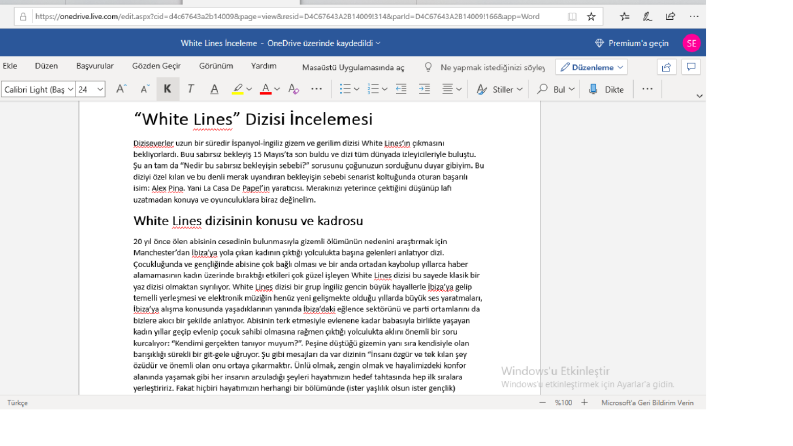
Task: Click the increase indent icon
Action: (x=424, y=90)
